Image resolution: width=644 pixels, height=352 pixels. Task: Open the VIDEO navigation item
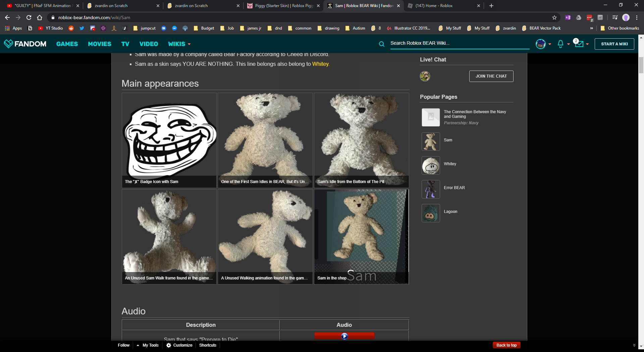click(x=149, y=44)
